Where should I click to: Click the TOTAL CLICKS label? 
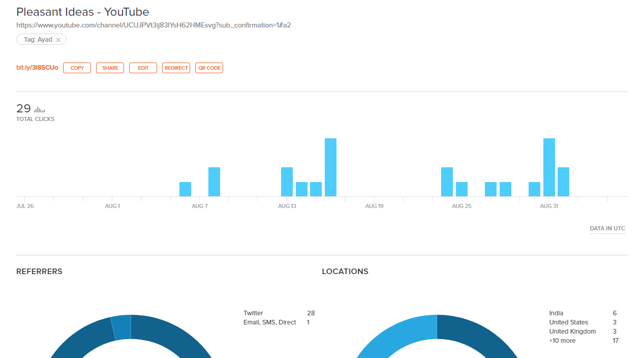point(35,119)
